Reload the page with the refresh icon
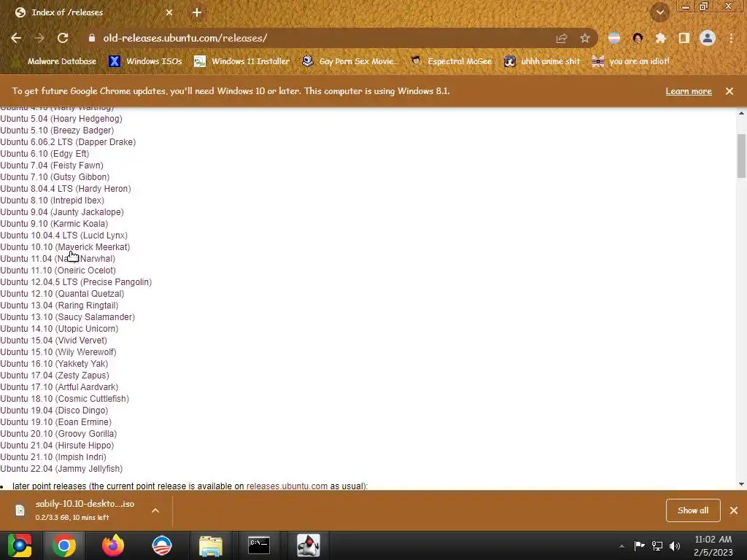Viewport: 747px width, 560px height. 63,38
